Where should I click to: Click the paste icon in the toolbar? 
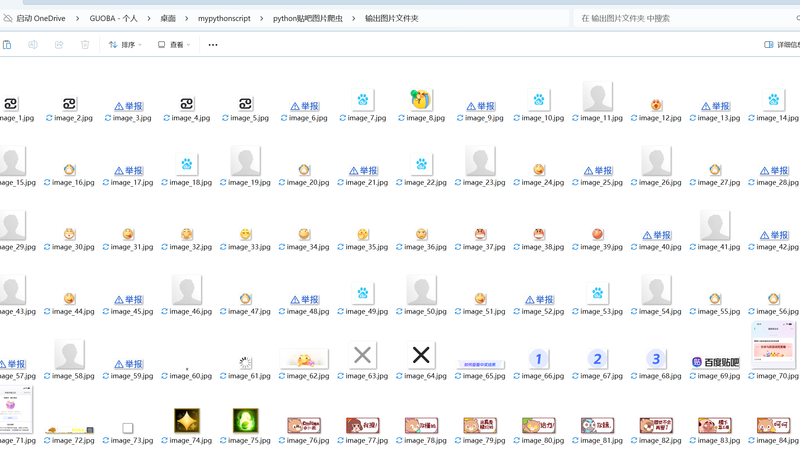coord(7,45)
